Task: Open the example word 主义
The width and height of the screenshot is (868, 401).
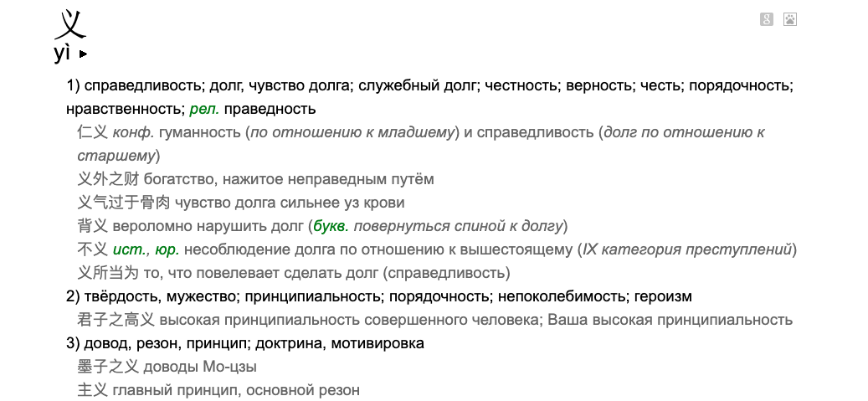Action: pos(92,390)
